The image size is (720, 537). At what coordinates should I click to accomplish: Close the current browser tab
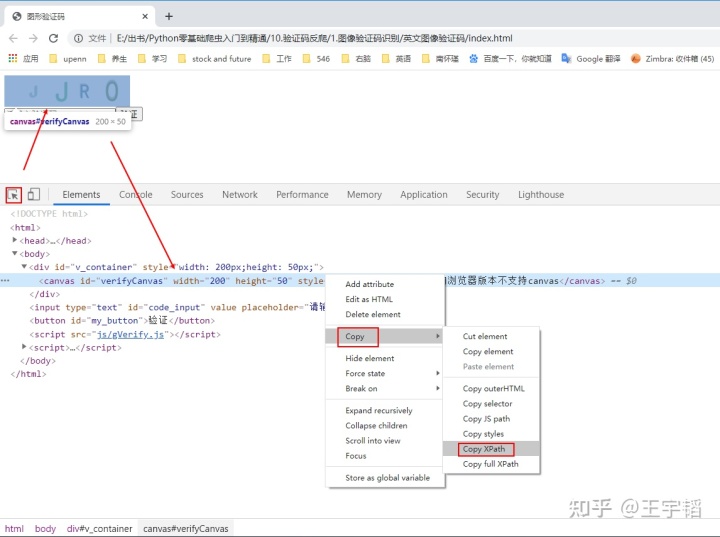point(145,17)
